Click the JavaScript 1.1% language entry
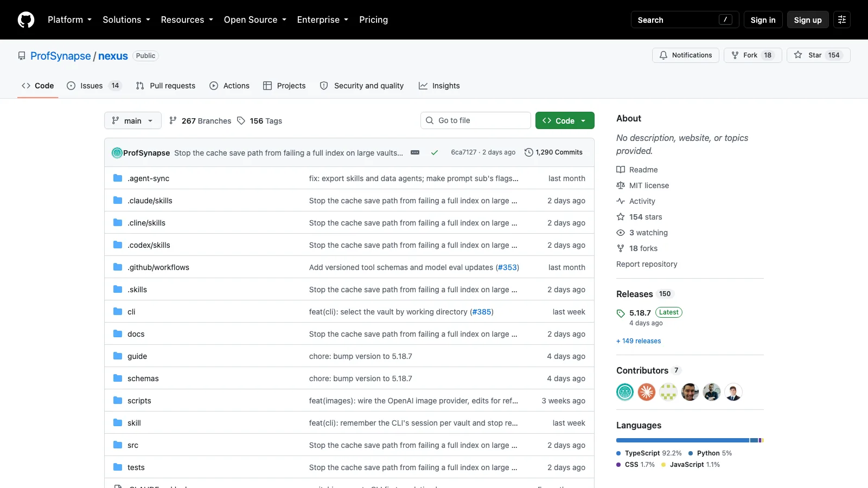The height and width of the screenshot is (488, 868). point(691,465)
